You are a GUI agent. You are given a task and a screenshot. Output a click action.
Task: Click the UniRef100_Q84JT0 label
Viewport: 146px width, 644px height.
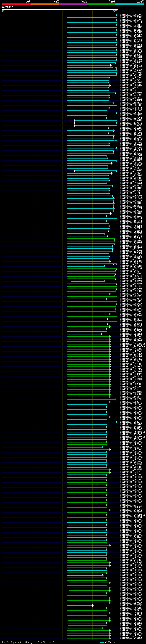pyautogui.click(x=131, y=422)
